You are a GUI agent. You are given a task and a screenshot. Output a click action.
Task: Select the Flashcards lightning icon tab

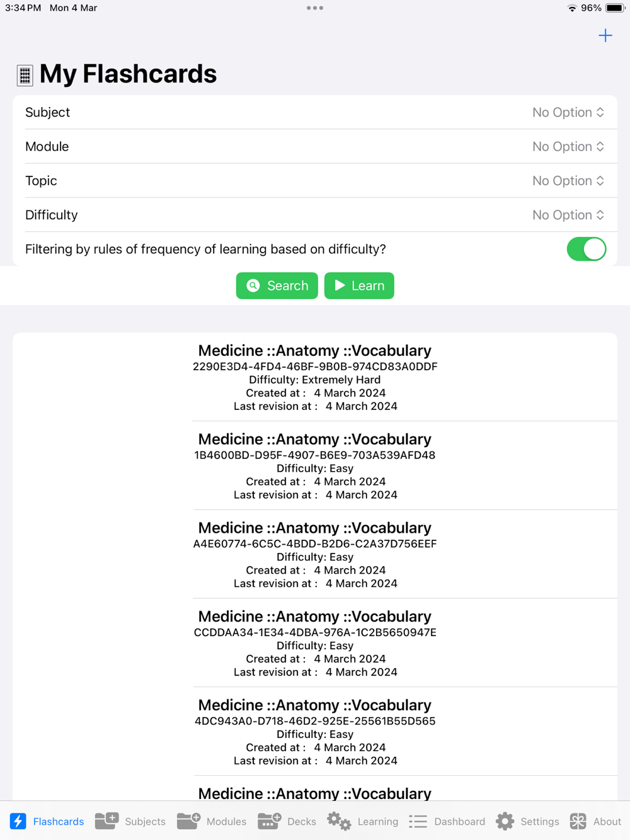18,820
